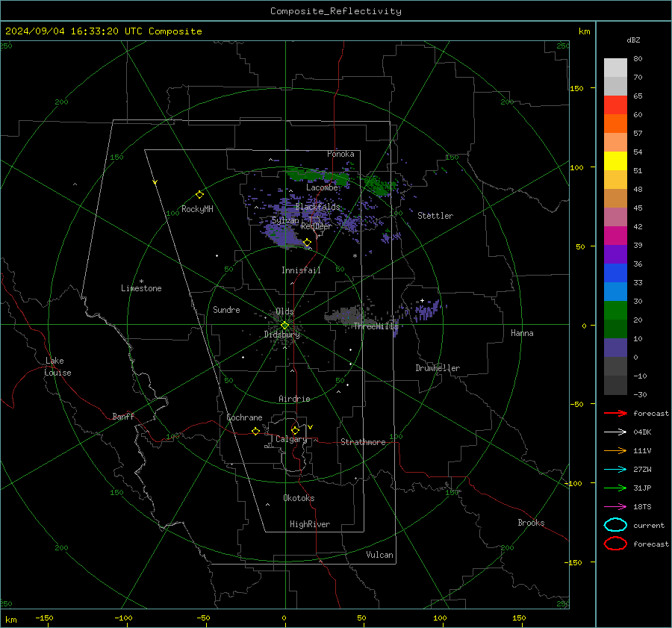
Task: Click the 'RockyMH' label
Action: [x=197, y=209]
